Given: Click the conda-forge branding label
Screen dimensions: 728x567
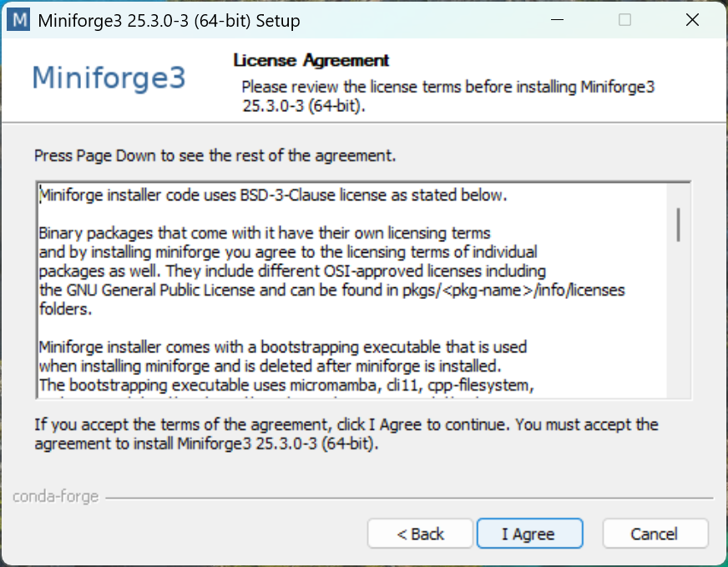Looking at the screenshot, I should click(x=56, y=497).
